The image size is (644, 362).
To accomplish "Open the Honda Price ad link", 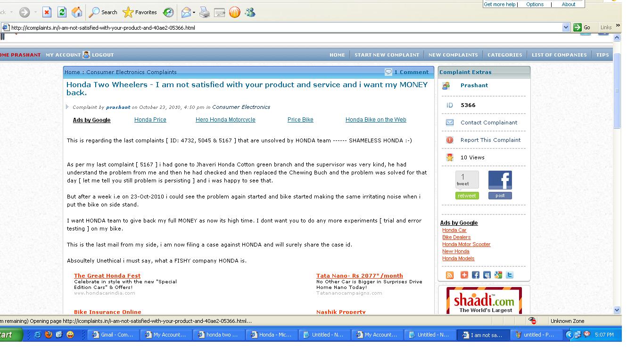I will [x=150, y=120].
